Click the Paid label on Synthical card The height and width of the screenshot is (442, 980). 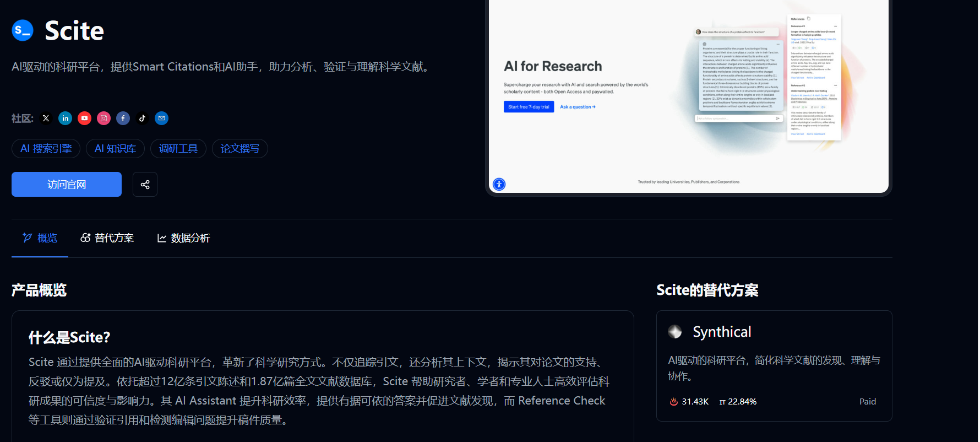(868, 402)
